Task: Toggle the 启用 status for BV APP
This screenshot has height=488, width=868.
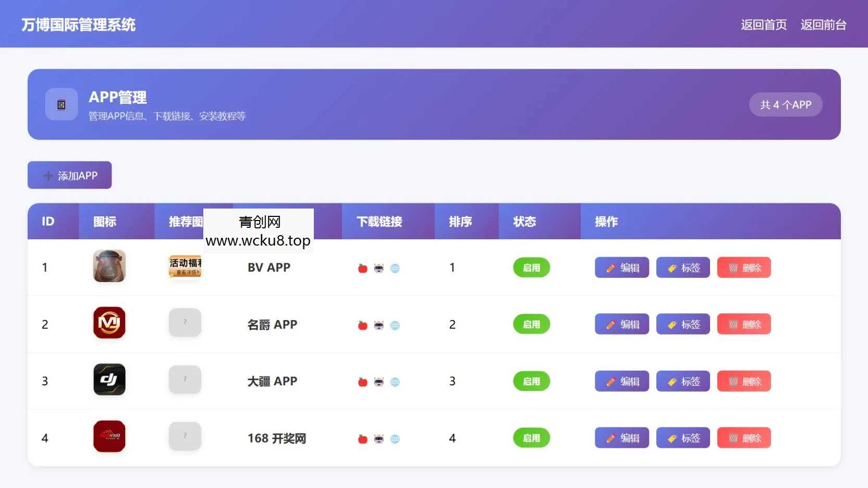Action: click(531, 267)
